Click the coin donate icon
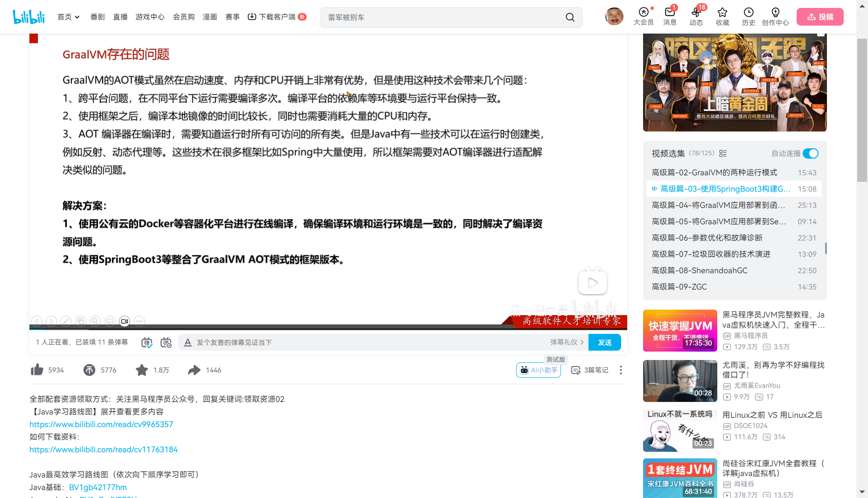This screenshot has width=868, height=498. [x=89, y=370]
